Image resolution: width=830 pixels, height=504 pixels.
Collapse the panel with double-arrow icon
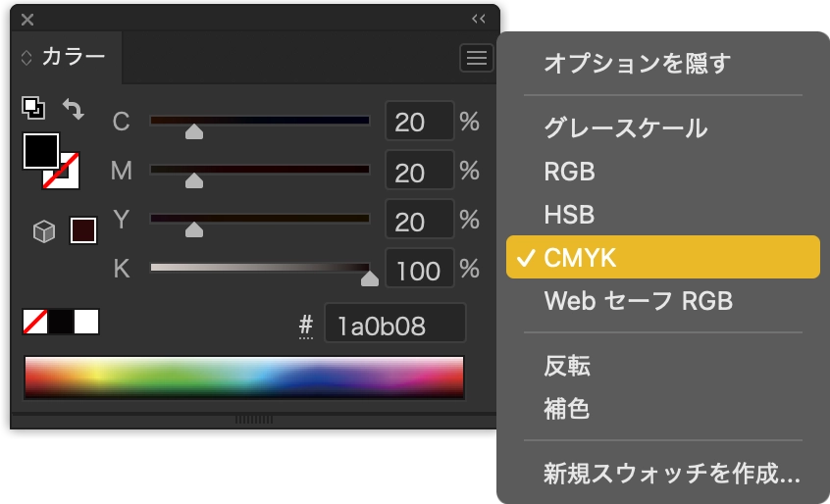[x=479, y=19]
